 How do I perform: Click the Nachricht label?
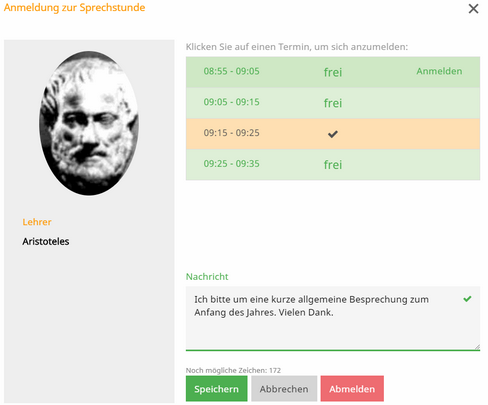pyautogui.click(x=207, y=277)
